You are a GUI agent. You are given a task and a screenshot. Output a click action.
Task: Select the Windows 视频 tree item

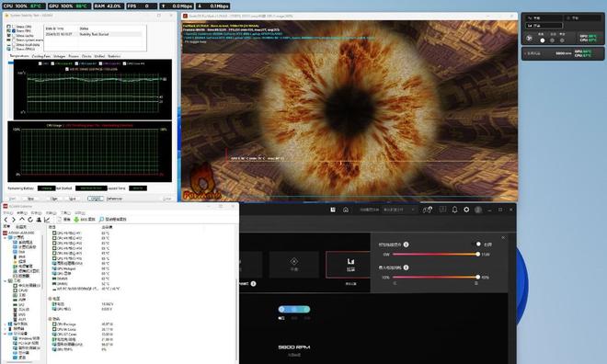[26, 338]
